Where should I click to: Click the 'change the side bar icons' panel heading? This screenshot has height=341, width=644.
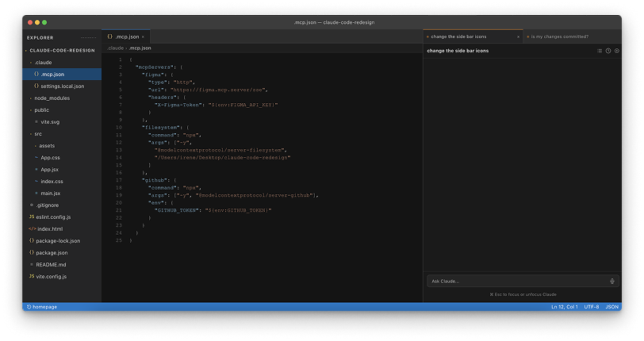[458, 51]
